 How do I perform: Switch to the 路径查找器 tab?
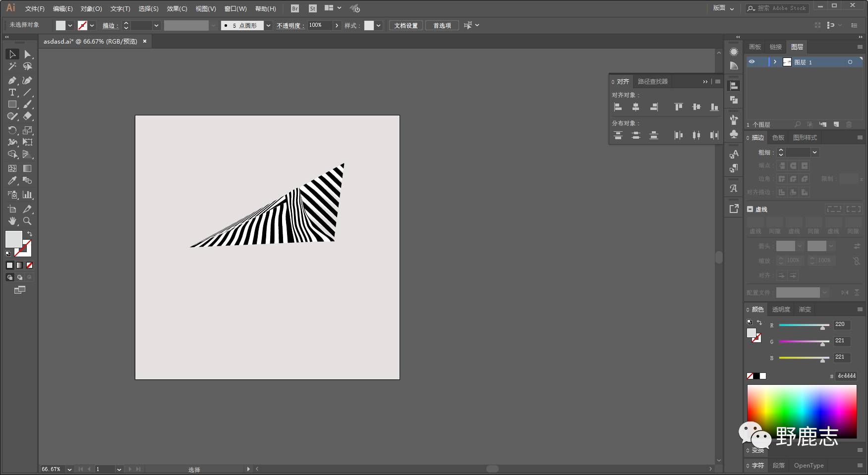coord(652,81)
